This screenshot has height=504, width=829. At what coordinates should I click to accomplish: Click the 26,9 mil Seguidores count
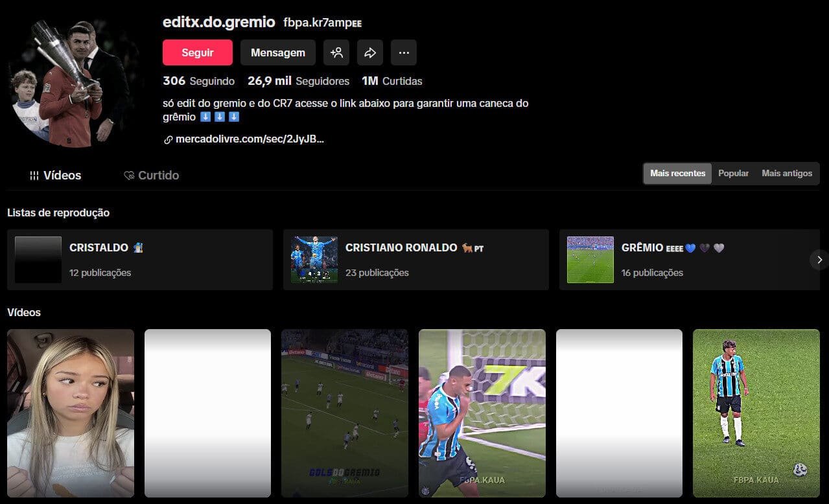298,81
